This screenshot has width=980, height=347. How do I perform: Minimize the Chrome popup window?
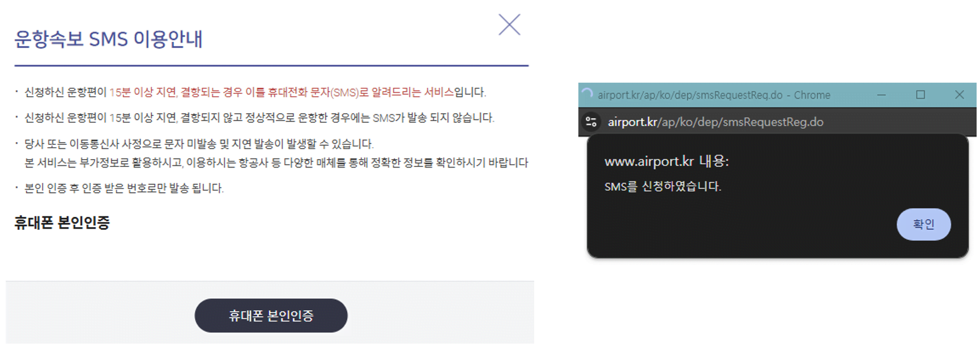pos(881,95)
